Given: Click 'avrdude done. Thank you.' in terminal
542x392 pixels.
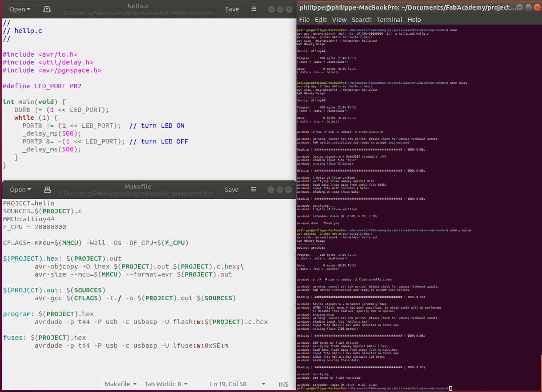Looking at the screenshot, I should (319, 223).
